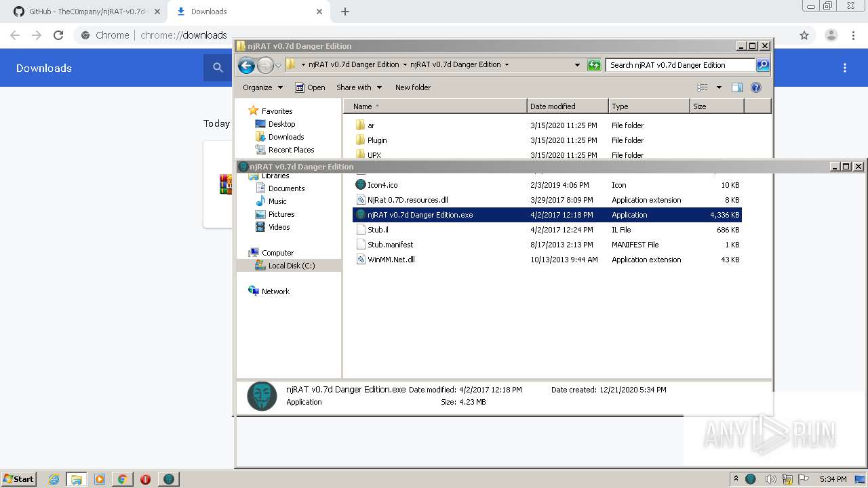Click Explorer forward navigation arrow
868x488 pixels.
point(265,65)
